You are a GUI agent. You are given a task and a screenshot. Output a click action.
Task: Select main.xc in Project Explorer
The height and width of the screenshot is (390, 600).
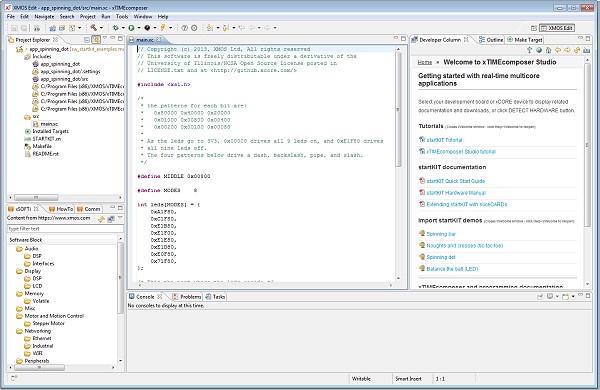[x=49, y=124]
